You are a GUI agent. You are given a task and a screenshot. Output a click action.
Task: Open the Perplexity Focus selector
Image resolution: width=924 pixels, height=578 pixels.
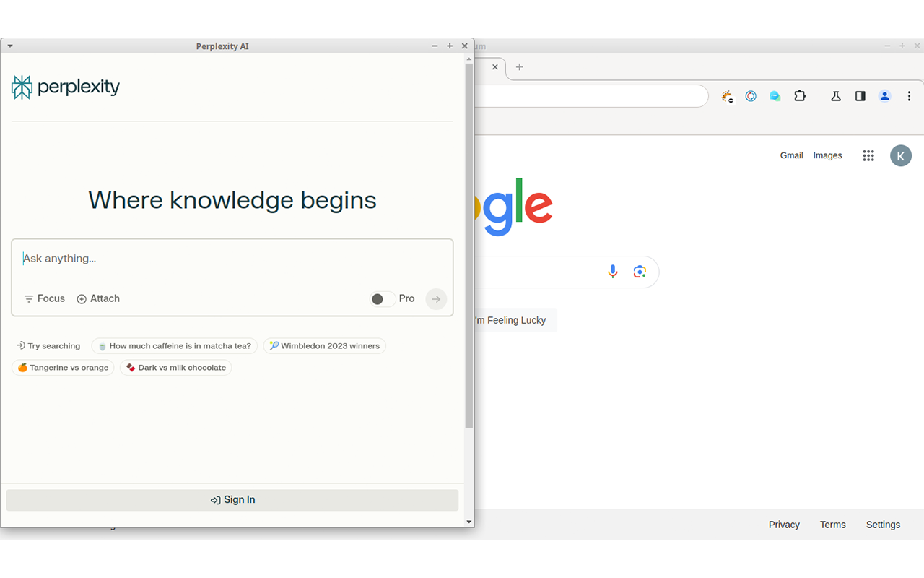(44, 298)
